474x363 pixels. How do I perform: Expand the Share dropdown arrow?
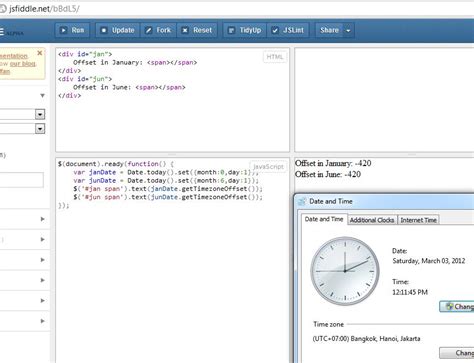(x=348, y=30)
